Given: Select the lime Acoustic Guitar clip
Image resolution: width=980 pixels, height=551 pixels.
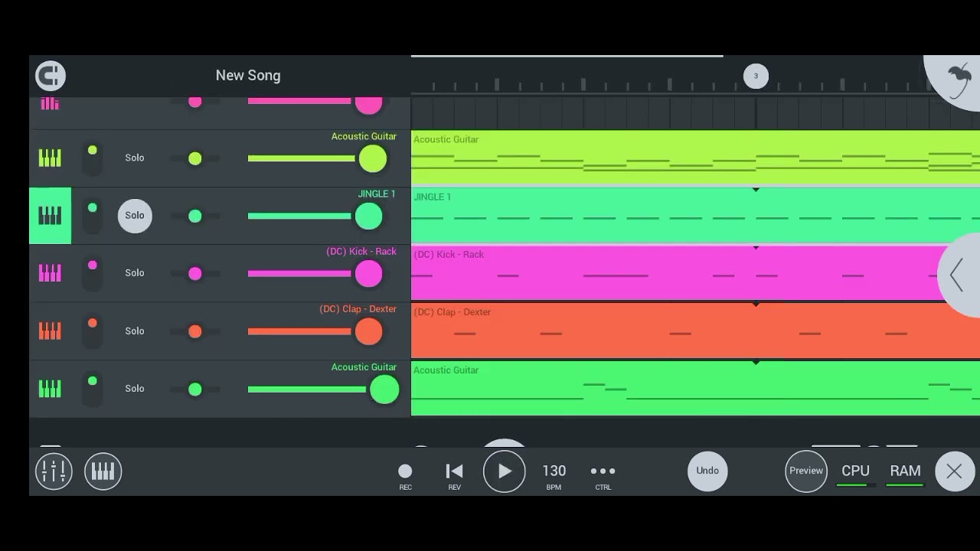Looking at the screenshot, I should pyautogui.click(x=695, y=158).
